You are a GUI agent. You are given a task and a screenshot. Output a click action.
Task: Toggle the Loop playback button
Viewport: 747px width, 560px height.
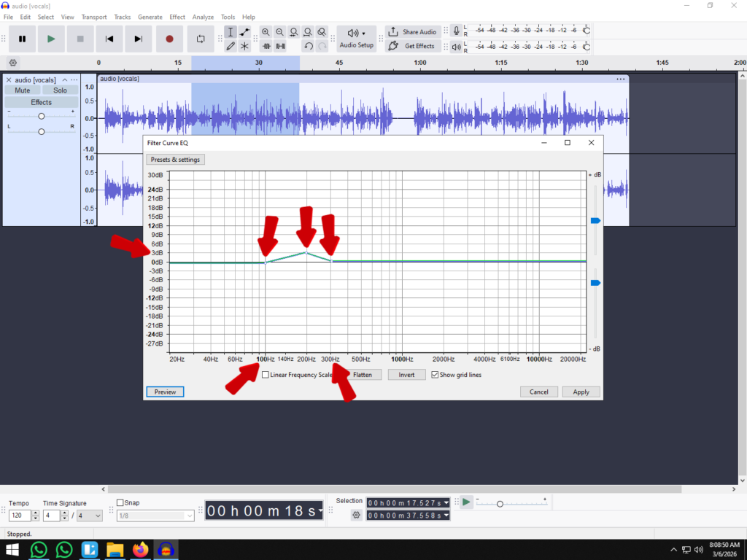[x=201, y=39]
